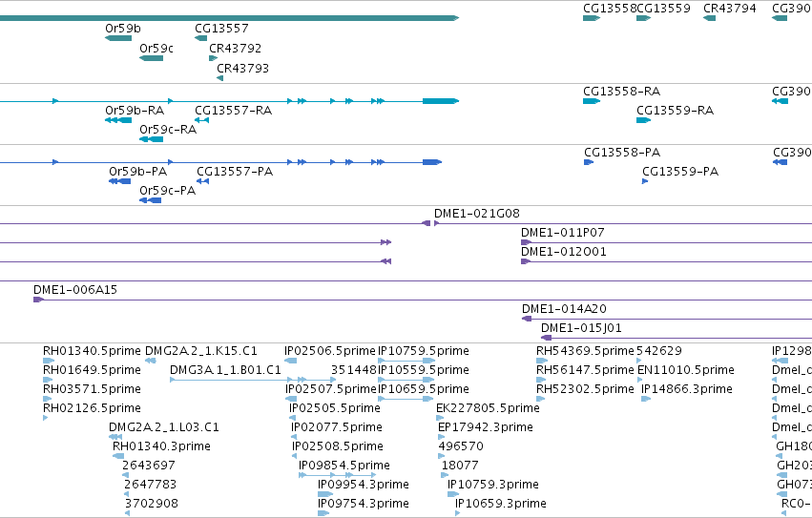This screenshot has height=518, width=812.
Task: Select the 542629 feature
Action: (x=639, y=361)
